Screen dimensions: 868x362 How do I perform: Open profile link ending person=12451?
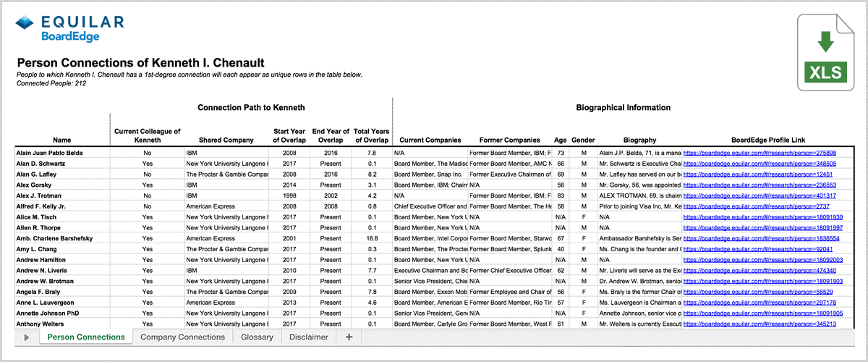click(757, 174)
